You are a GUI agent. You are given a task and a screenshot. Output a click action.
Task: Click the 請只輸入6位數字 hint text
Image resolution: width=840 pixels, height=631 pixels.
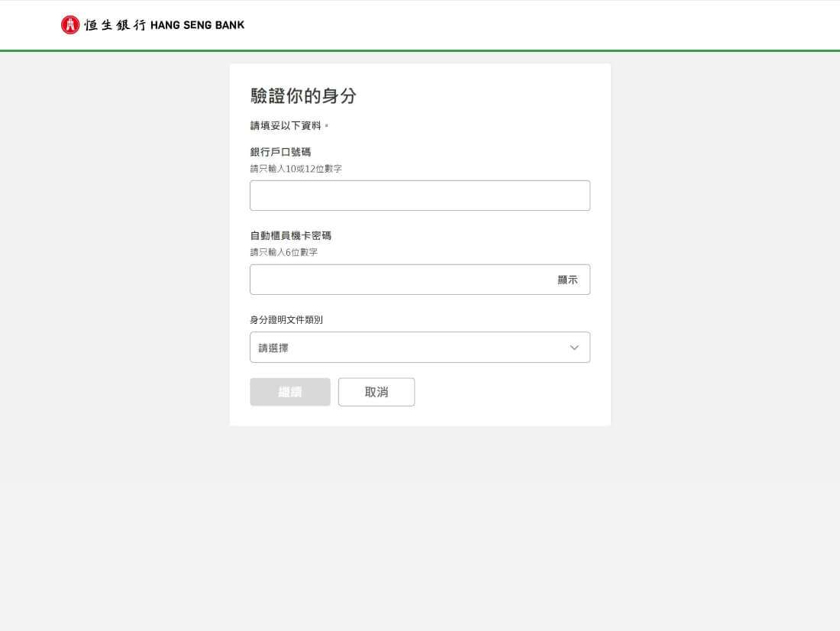coord(283,252)
